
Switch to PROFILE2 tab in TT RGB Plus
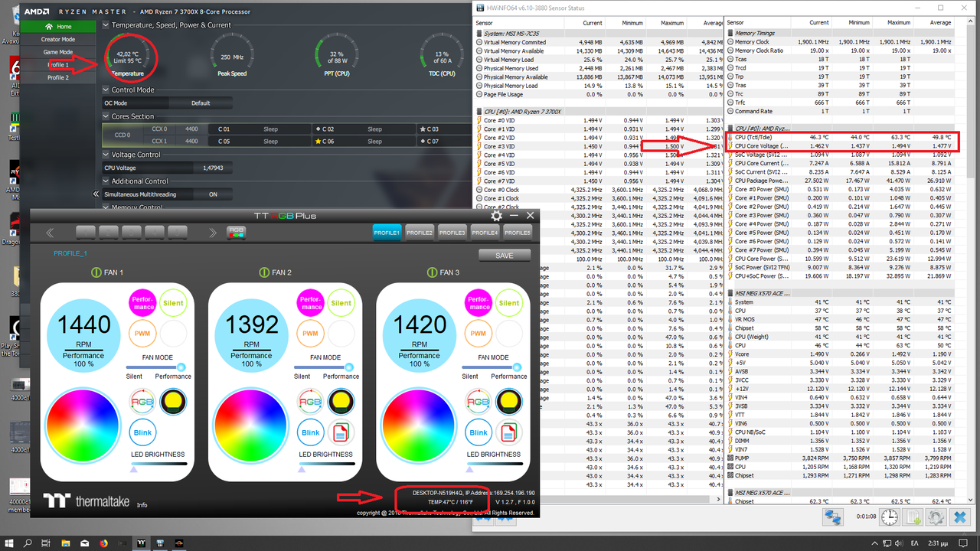420,233
